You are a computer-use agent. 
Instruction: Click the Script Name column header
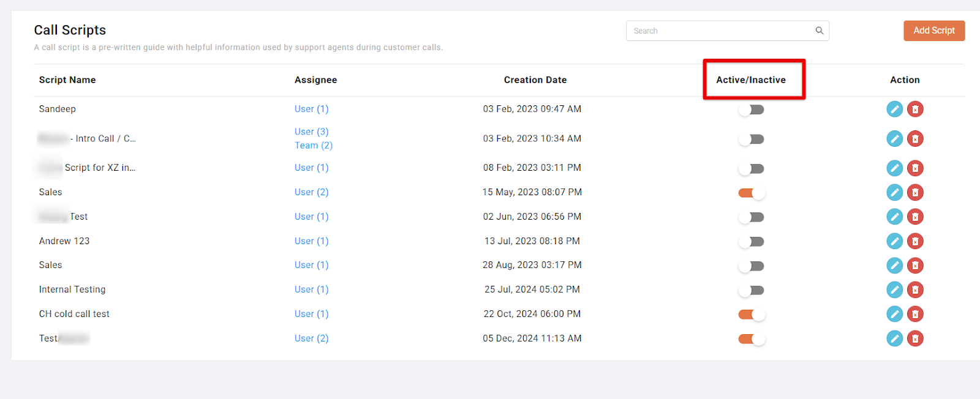[x=67, y=80]
